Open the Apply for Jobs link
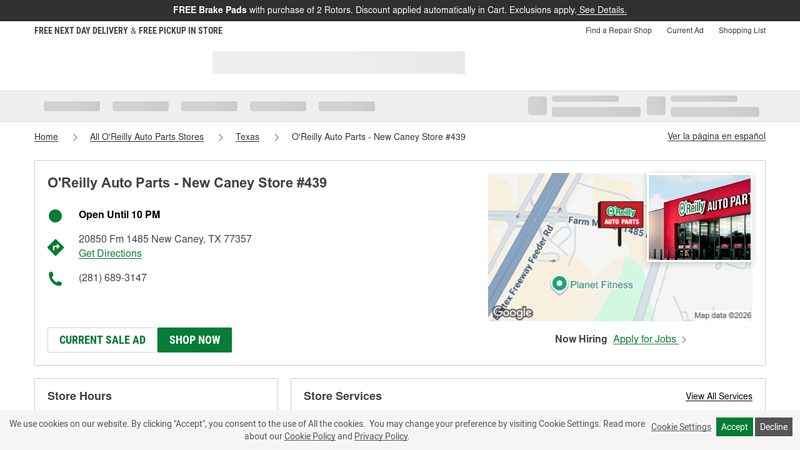The image size is (800, 450). [x=644, y=339]
